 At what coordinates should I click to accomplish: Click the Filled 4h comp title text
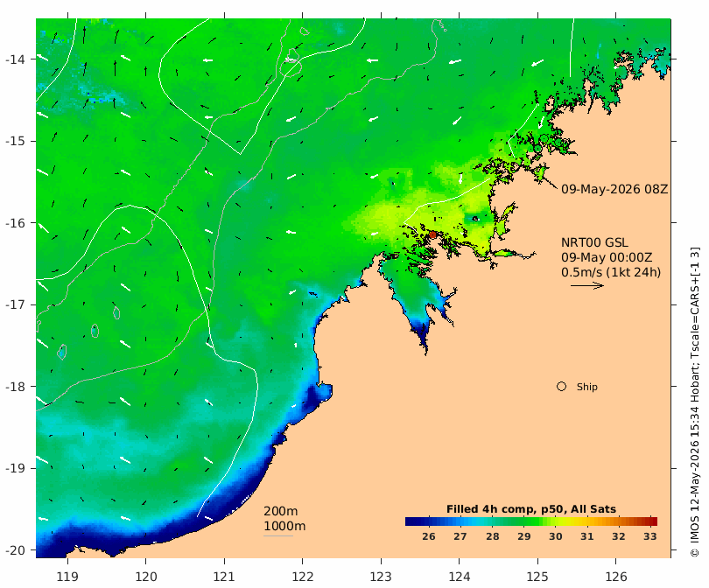click(x=530, y=509)
